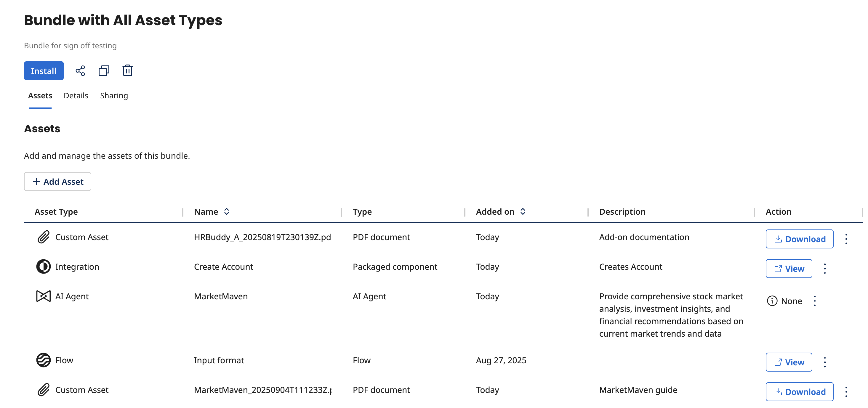
Task: Switch to the Sharing tab
Action: (x=114, y=96)
